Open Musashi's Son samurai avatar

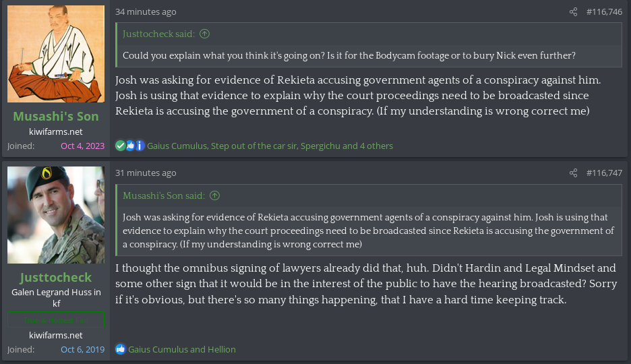click(x=56, y=54)
